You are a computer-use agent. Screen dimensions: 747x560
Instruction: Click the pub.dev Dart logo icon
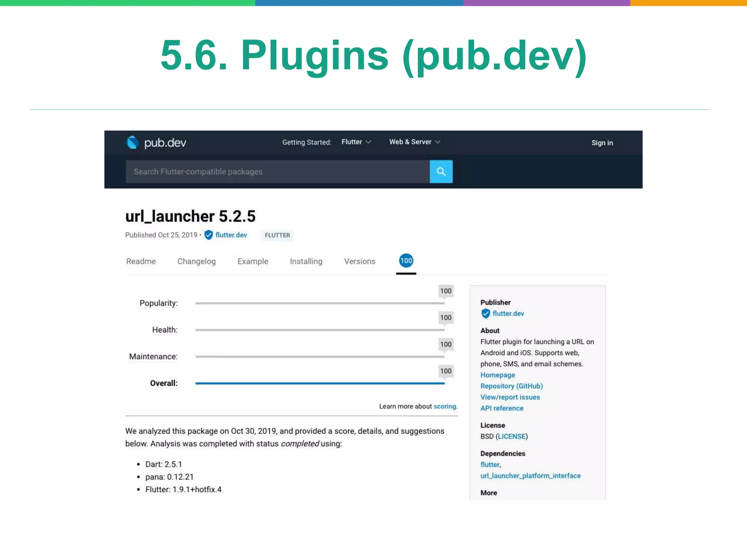[132, 143]
